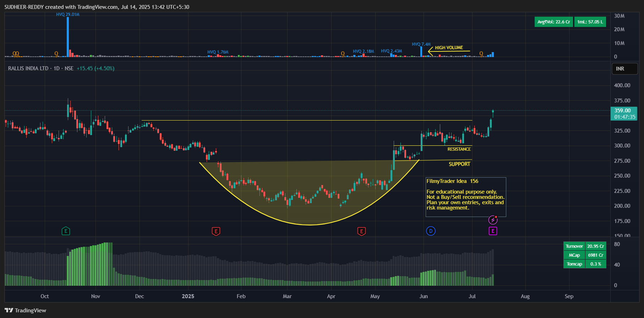Click the purple lightning bolt event icon

(x=493, y=220)
